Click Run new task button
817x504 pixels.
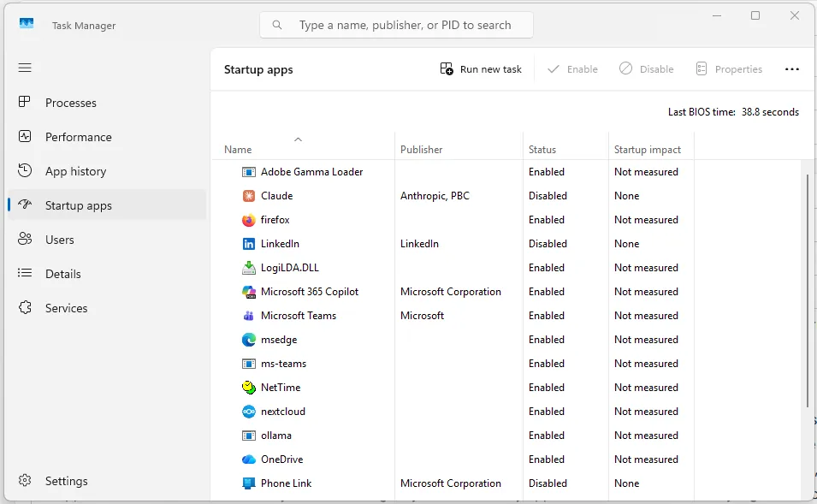click(x=481, y=69)
